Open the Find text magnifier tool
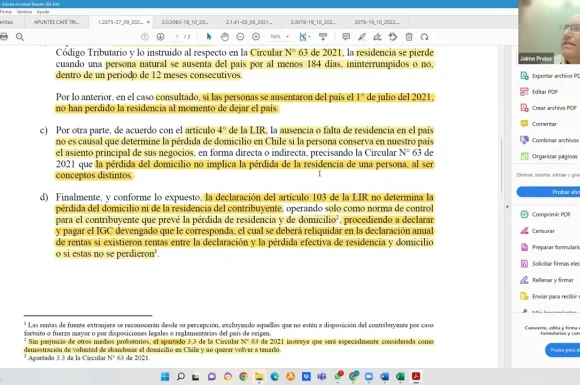 (20, 37)
